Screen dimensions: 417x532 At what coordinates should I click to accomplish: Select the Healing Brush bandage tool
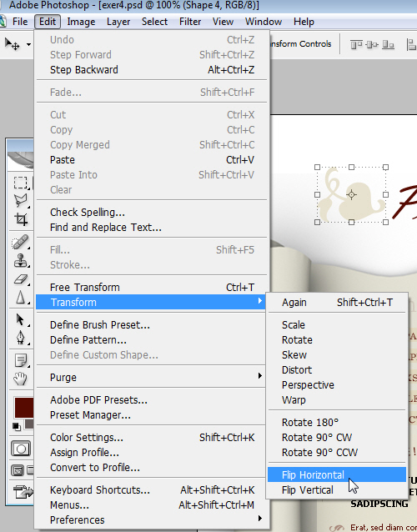point(20,243)
